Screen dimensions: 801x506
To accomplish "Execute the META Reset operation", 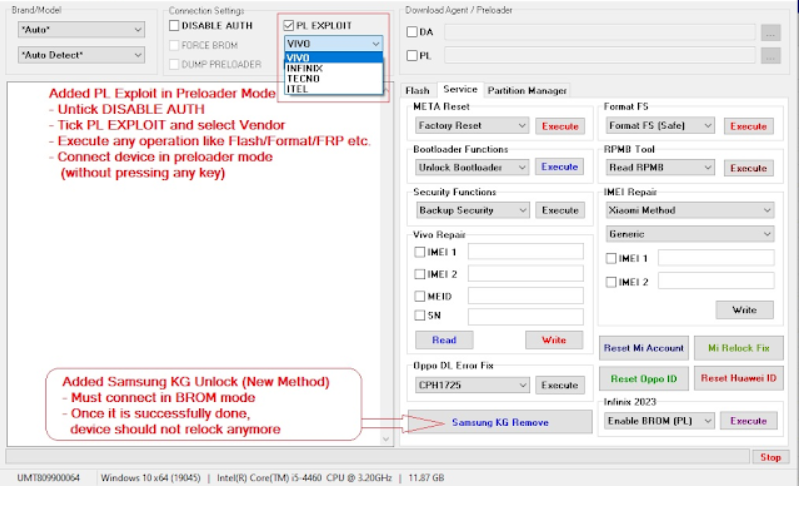I will point(560,126).
